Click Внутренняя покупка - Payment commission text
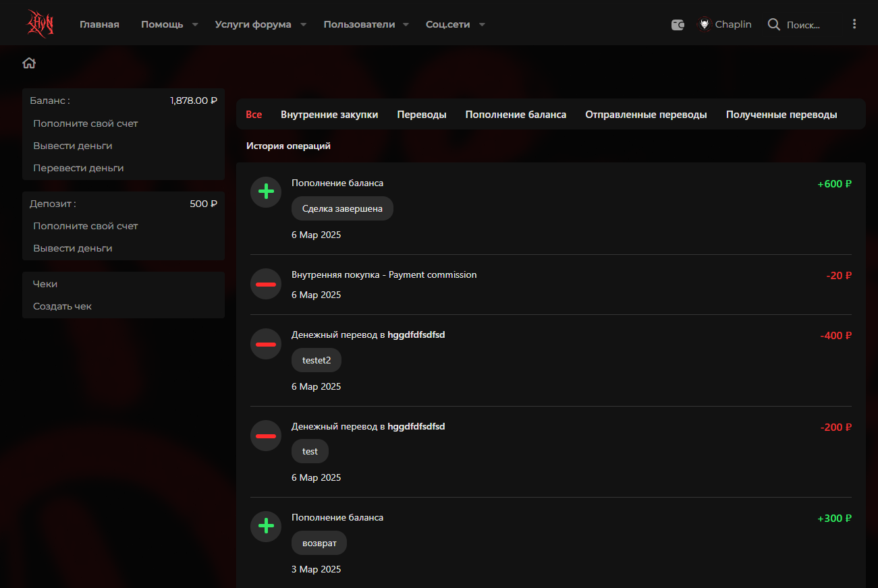This screenshot has height=588, width=878. click(384, 274)
